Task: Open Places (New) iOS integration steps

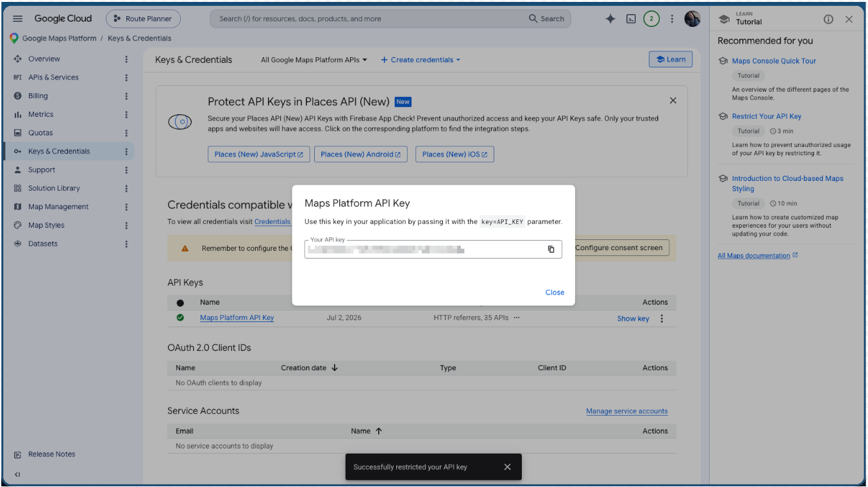Action: (x=455, y=155)
